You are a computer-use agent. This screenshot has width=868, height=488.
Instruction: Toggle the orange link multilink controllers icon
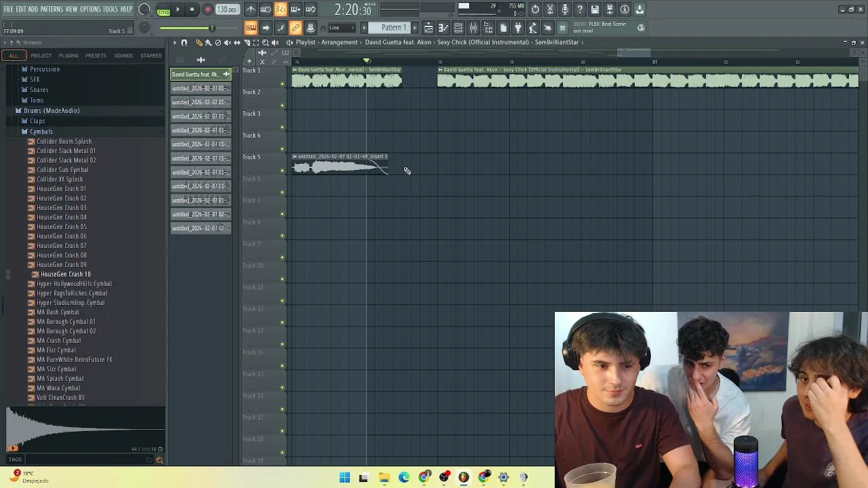point(296,28)
